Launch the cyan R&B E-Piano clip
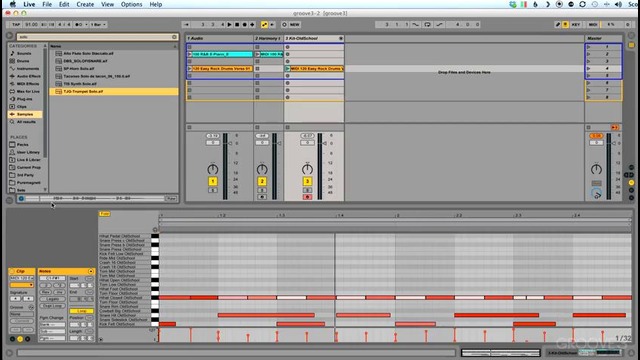The image size is (640, 360). pyautogui.click(x=189, y=54)
